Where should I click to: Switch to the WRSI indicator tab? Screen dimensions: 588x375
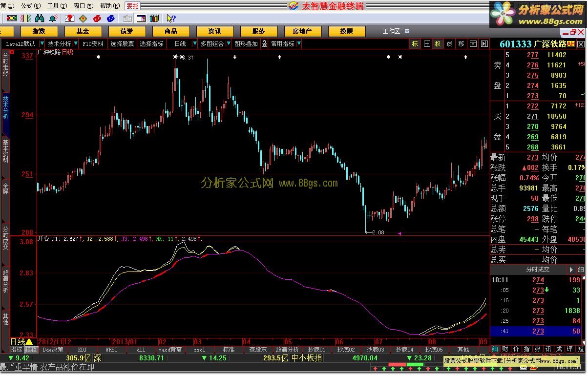[112, 350]
